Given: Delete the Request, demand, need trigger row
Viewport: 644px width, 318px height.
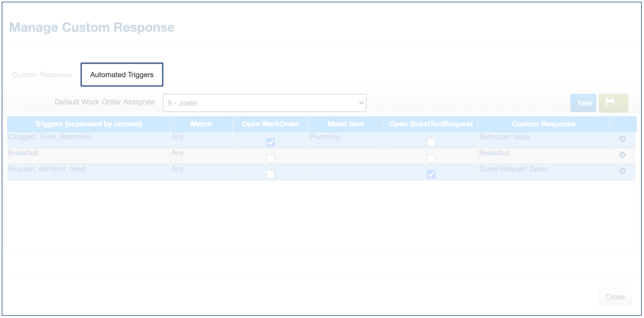Looking at the screenshot, I should [622, 171].
